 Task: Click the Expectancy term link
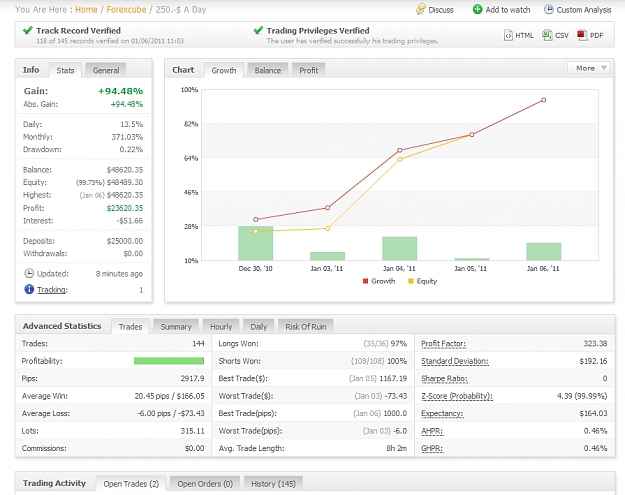(x=442, y=414)
